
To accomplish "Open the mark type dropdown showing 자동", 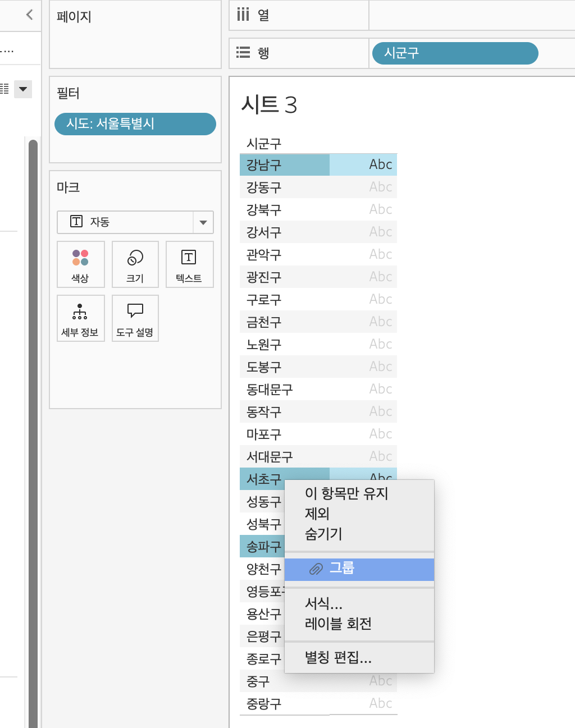I will pos(135,222).
